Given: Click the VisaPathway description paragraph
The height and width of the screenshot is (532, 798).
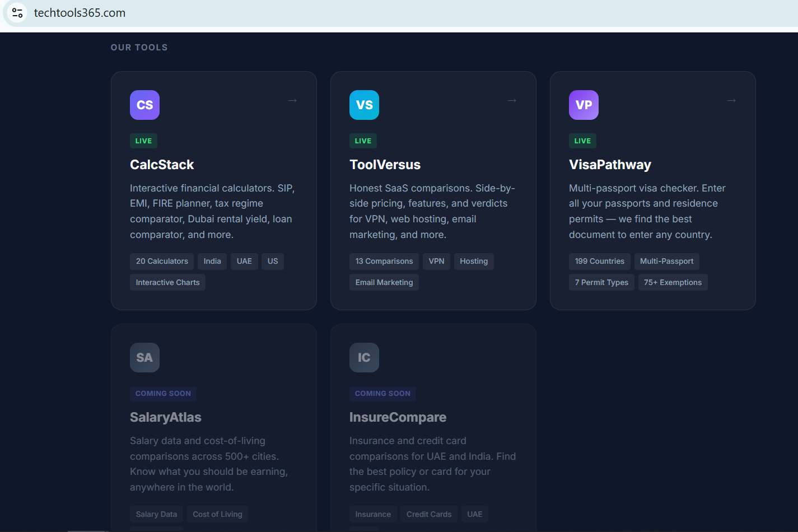Looking at the screenshot, I should click(647, 211).
